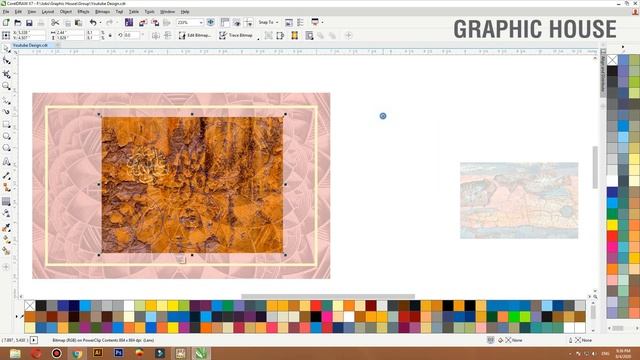Open the Bitmaps menu
Screen dimensions: 640x360
click(102, 12)
